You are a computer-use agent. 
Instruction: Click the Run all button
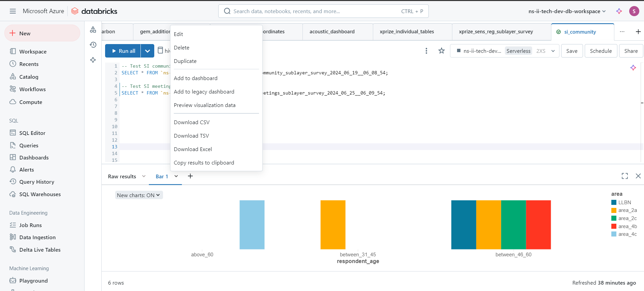click(x=123, y=51)
